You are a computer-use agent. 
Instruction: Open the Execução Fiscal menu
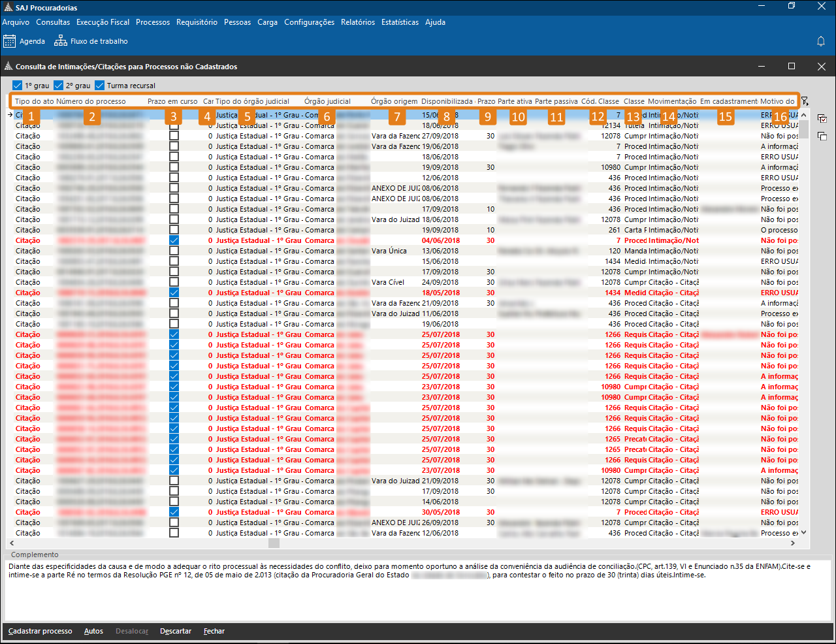[x=103, y=22]
